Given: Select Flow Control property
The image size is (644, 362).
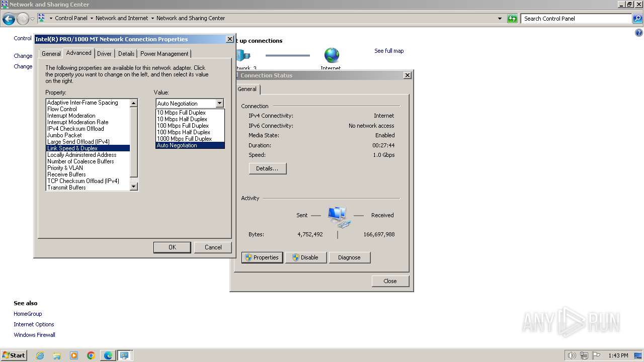Looking at the screenshot, I should point(88,109).
